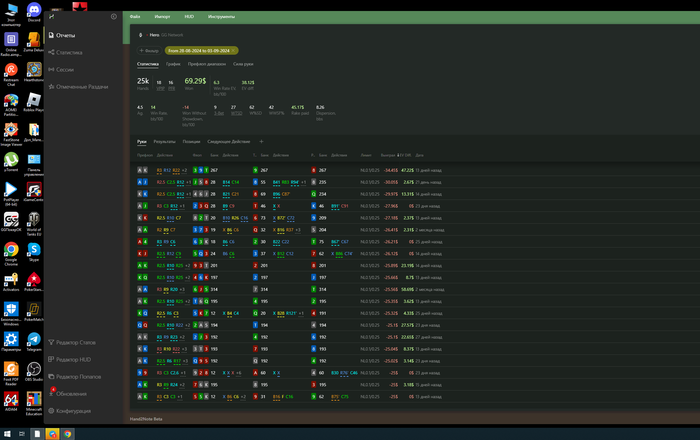Open AIDA64 desktop shortcut

11,402
